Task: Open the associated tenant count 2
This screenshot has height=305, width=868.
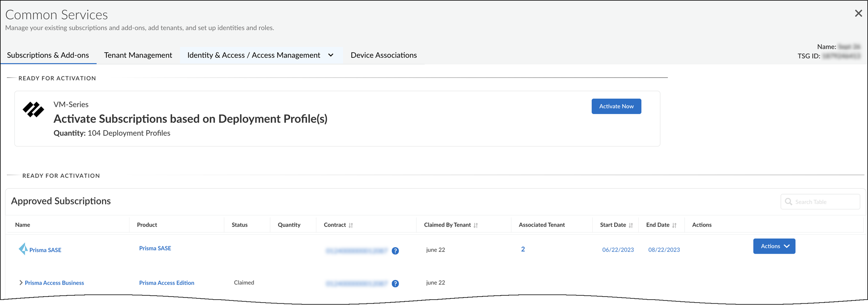Action: point(523,249)
